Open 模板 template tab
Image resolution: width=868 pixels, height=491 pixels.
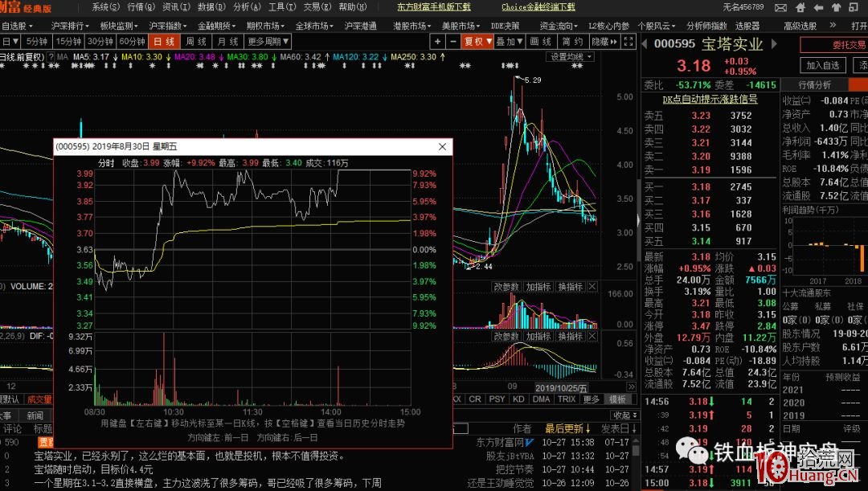617,399
